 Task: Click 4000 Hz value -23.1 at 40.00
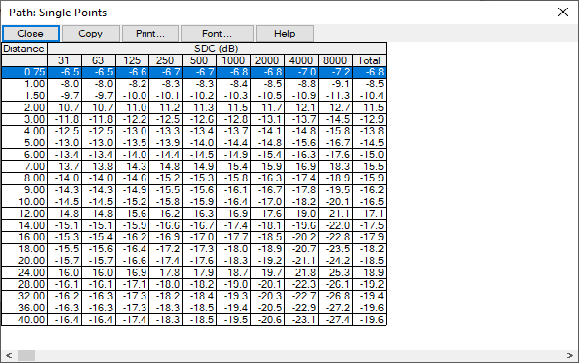[x=302, y=320]
